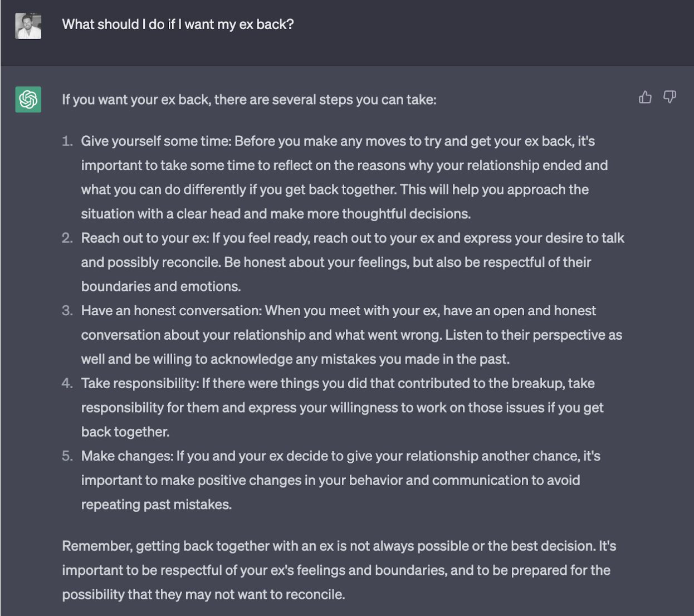Click the 'Give yourself some time' step heading
This screenshot has width=694, height=616.
(156, 141)
